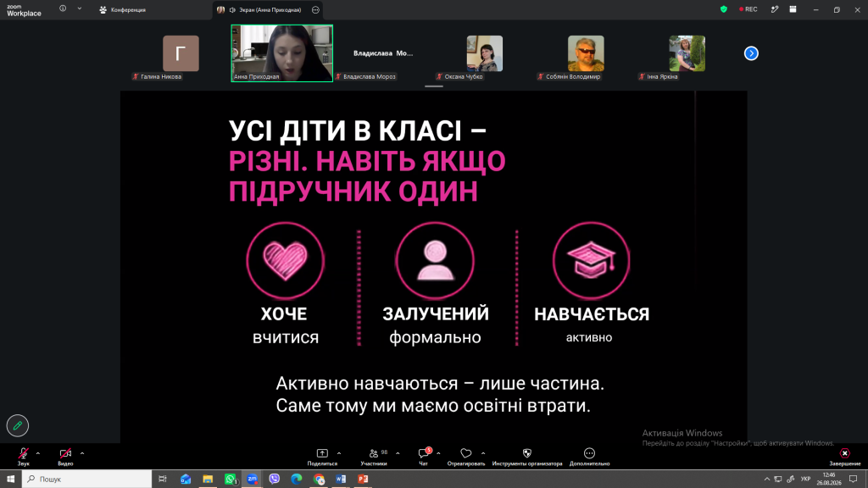Open Outlook from the taskbar
Viewport: 868px width, 488px height.
[x=186, y=480]
